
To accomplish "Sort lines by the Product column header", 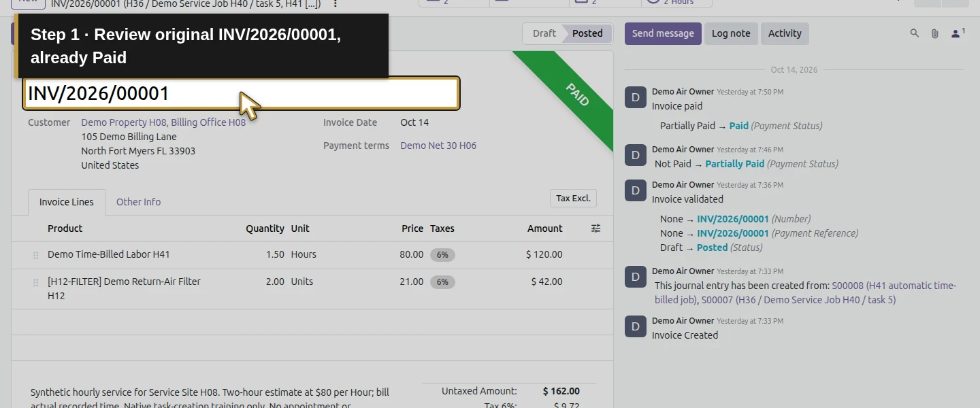I will coord(65,228).
